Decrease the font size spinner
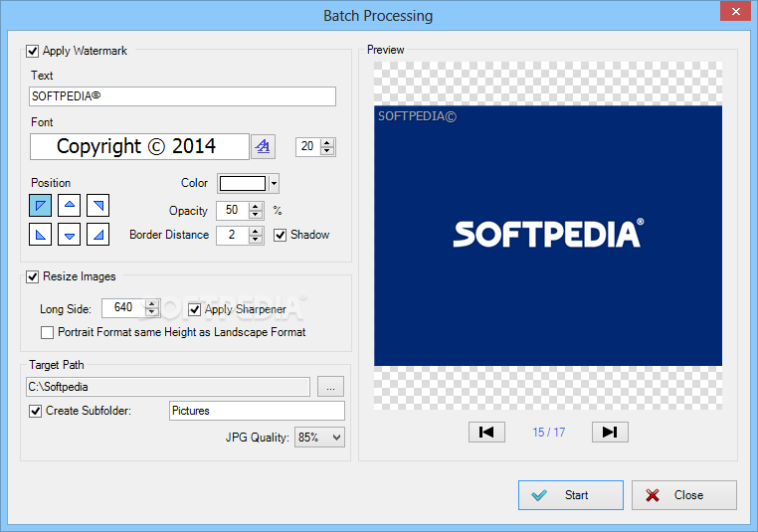 (327, 151)
